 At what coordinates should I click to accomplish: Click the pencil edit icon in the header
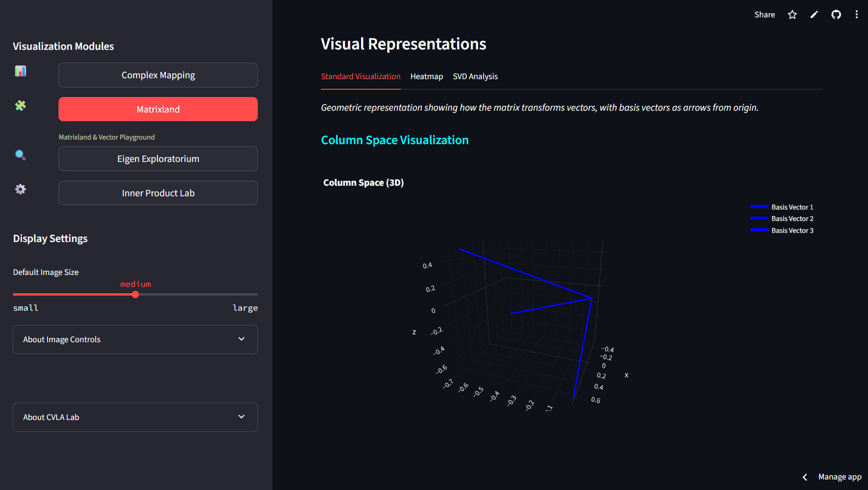click(814, 14)
